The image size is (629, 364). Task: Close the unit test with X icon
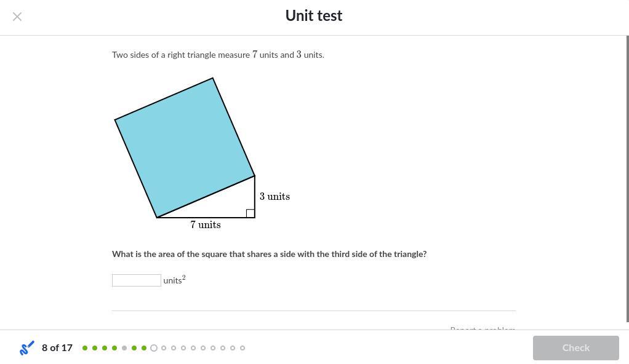17,17
